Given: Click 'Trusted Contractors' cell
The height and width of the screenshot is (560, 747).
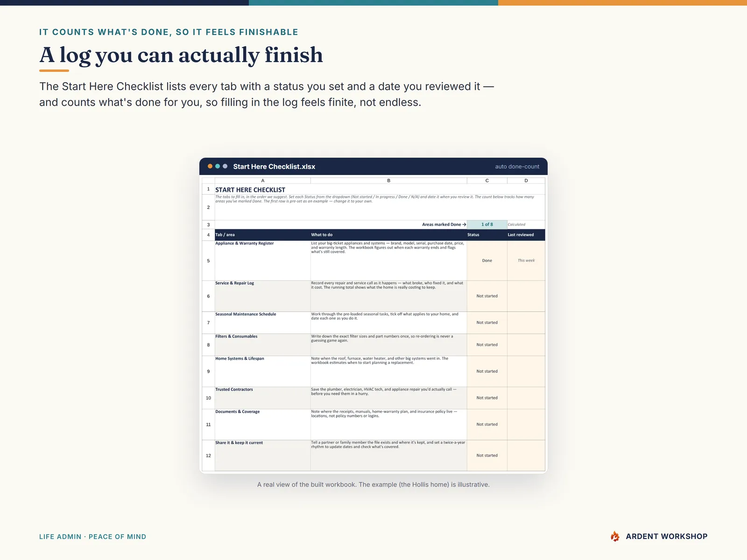Looking at the screenshot, I should coord(263,398).
